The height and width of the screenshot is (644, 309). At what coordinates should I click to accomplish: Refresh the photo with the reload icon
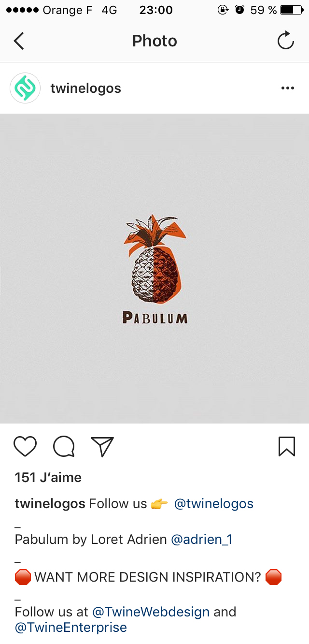point(285,41)
